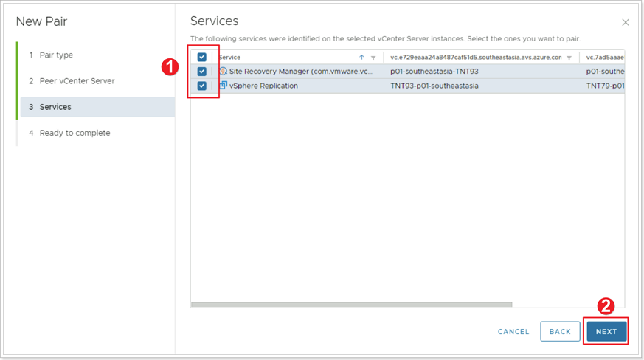Click the horizontal scrollbar of services table
The height and width of the screenshot is (360, 644).
pos(352,305)
